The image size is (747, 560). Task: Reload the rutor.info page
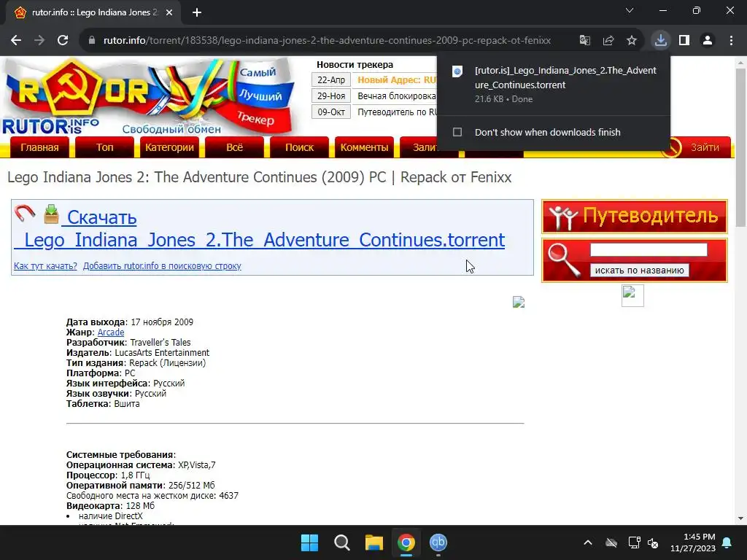63,41
